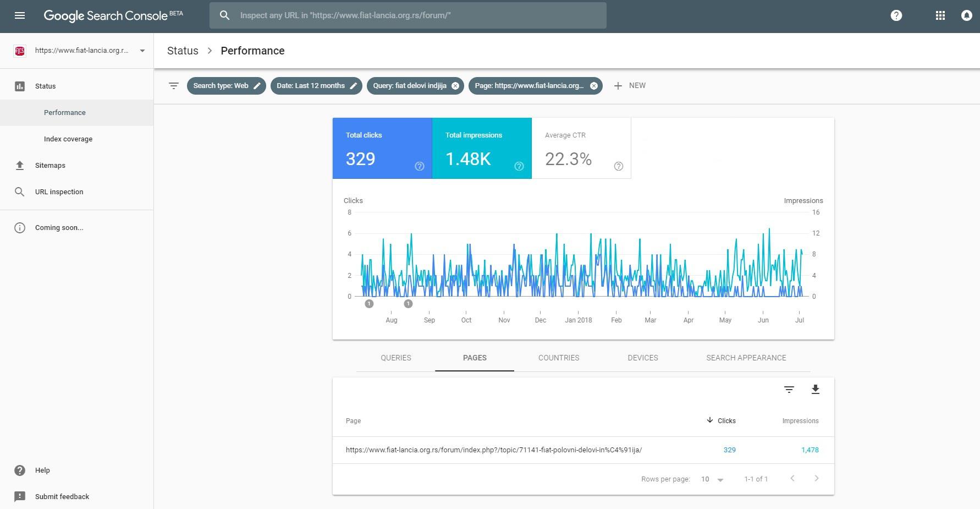Open the help icon in top bar
Image resolution: width=980 pixels, height=509 pixels.
click(x=896, y=15)
